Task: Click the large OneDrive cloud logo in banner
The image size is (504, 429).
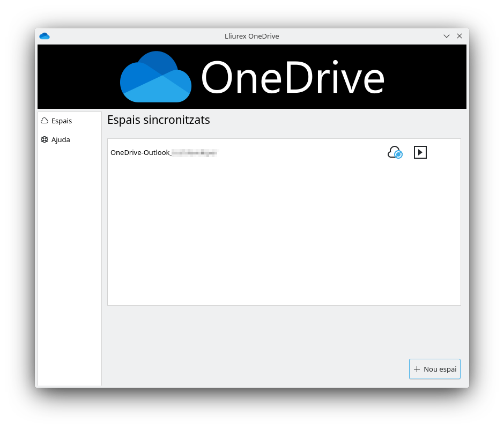Action: coord(155,77)
